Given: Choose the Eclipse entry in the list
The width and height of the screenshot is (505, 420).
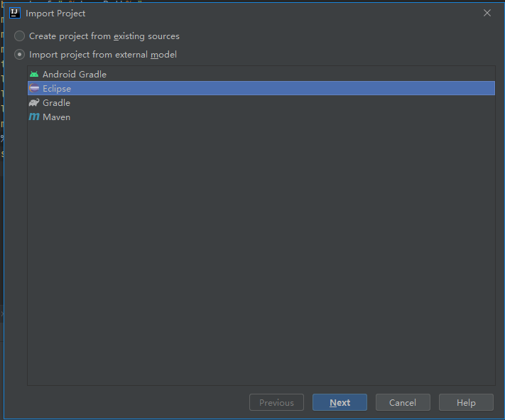Looking at the screenshot, I should pyautogui.click(x=261, y=88).
